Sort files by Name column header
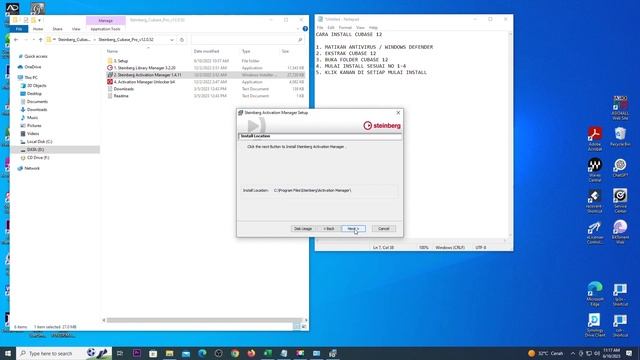Screen dimensions: 640x360 112,51
